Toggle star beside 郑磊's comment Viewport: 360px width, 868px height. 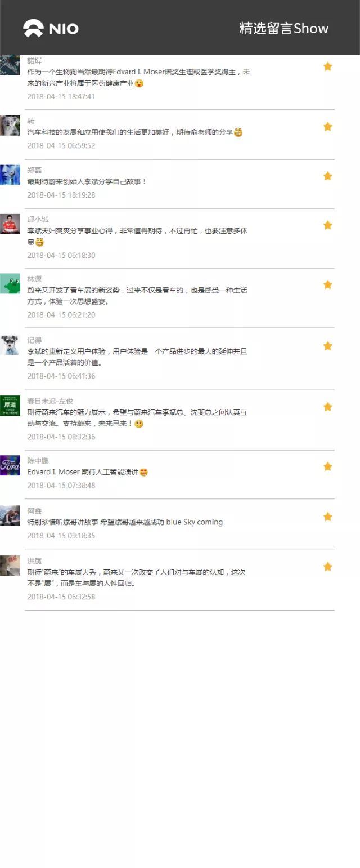tap(328, 176)
